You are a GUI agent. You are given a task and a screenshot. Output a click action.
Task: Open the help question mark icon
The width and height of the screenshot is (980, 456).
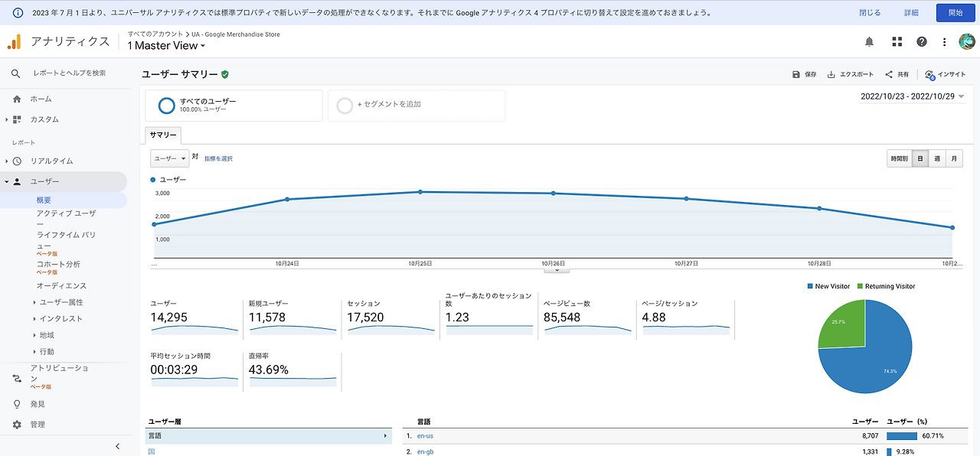(922, 42)
